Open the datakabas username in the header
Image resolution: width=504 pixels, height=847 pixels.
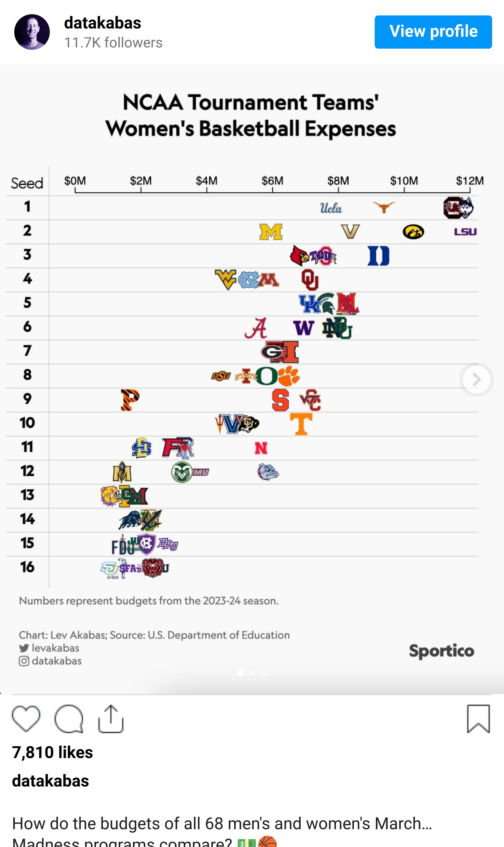point(103,23)
